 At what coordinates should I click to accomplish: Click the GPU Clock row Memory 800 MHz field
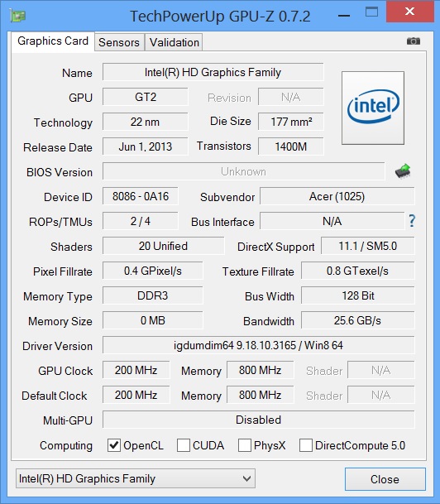coord(261,370)
